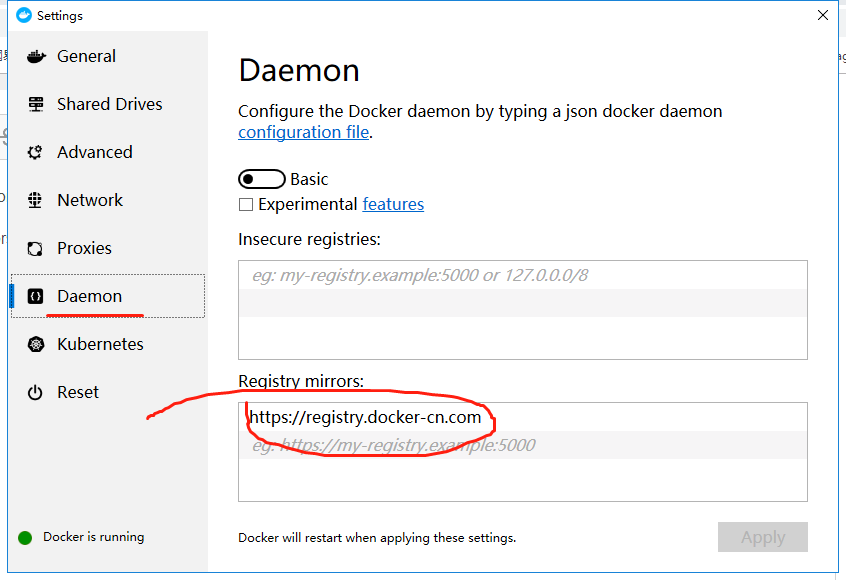846x580 pixels.
Task: Click the 'Registry mirrors:' label
Action: (301, 381)
